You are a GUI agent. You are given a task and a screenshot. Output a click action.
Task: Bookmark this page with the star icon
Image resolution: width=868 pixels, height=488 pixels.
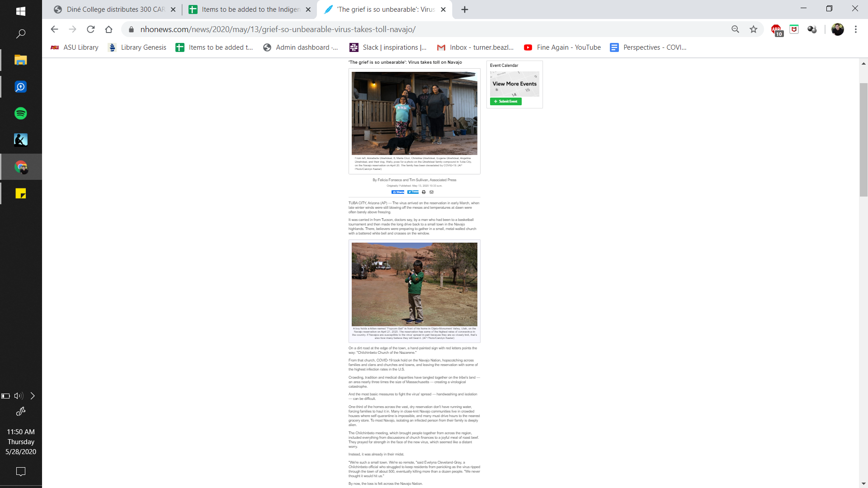tap(753, 29)
